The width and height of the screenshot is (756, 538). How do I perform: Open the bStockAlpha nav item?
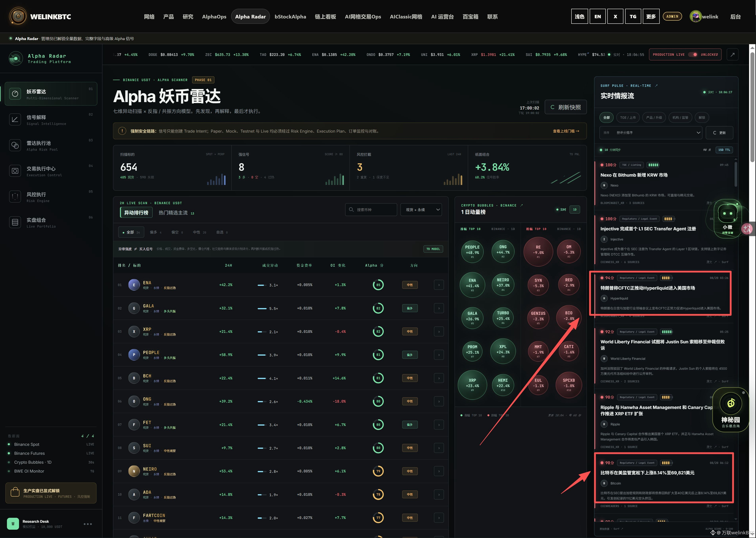290,17
